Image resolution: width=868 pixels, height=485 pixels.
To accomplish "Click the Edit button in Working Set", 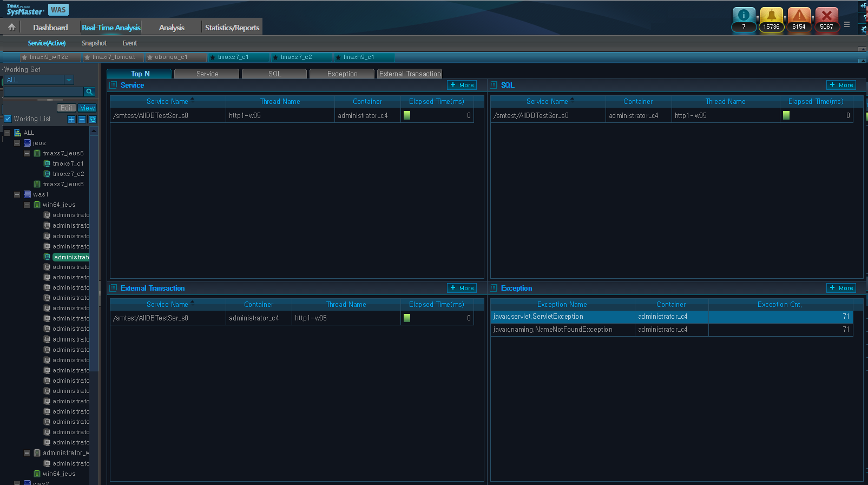I will click(x=67, y=108).
